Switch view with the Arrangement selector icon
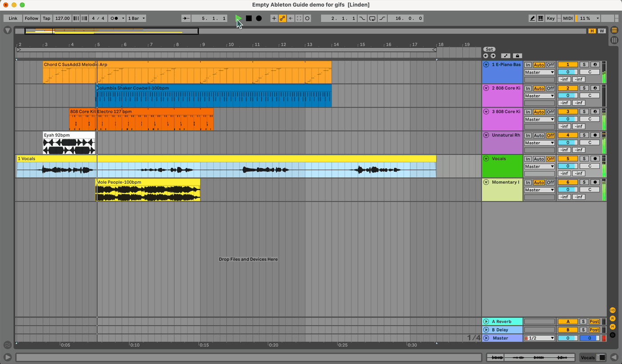The height and width of the screenshot is (364, 622). [x=614, y=30]
